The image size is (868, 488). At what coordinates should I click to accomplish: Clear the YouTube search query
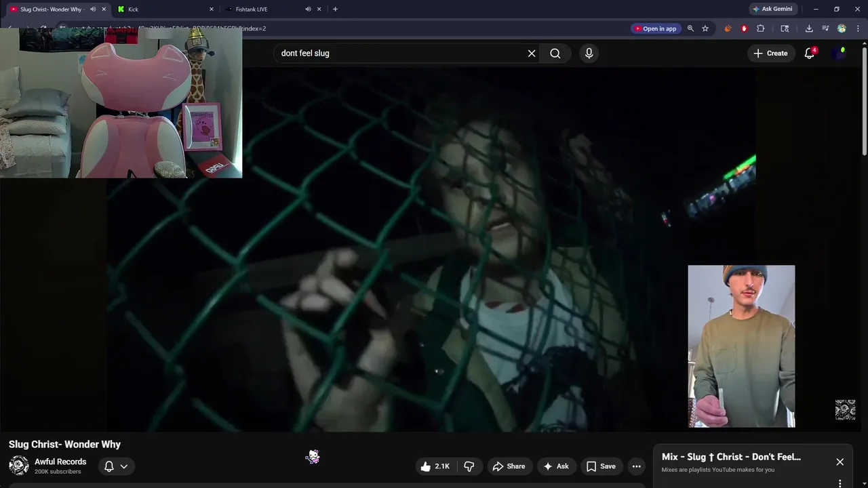tap(532, 53)
